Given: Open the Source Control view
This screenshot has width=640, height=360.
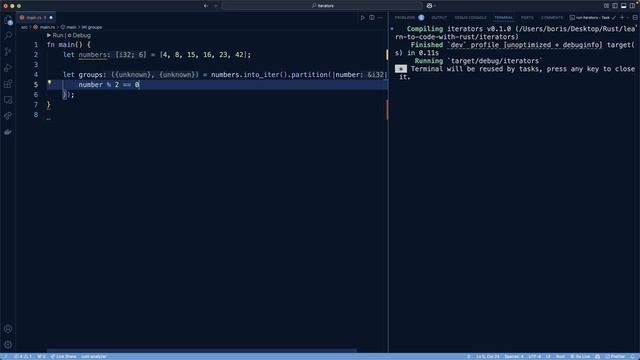Looking at the screenshot, I should 8,52.
